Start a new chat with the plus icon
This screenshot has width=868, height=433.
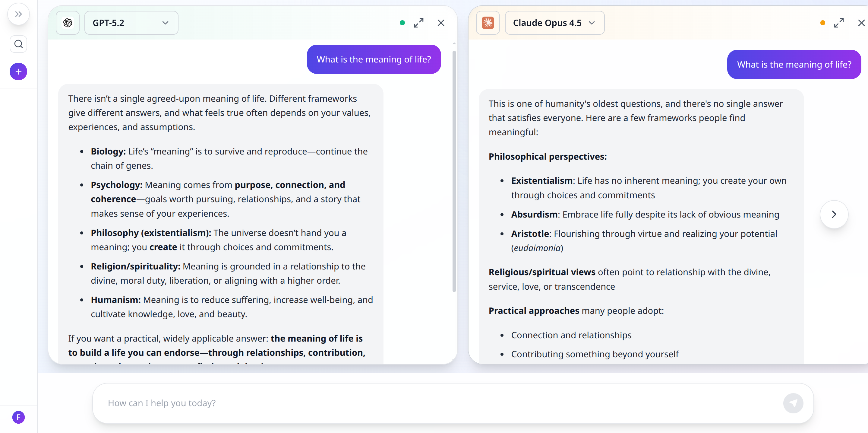(18, 71)
